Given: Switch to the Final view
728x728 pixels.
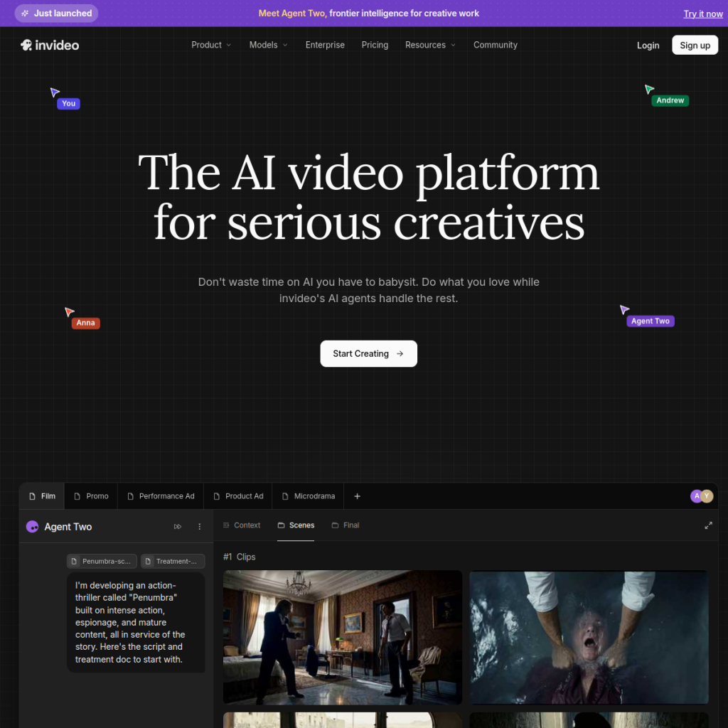Looking at the screenshot, I should pos(346,525).
